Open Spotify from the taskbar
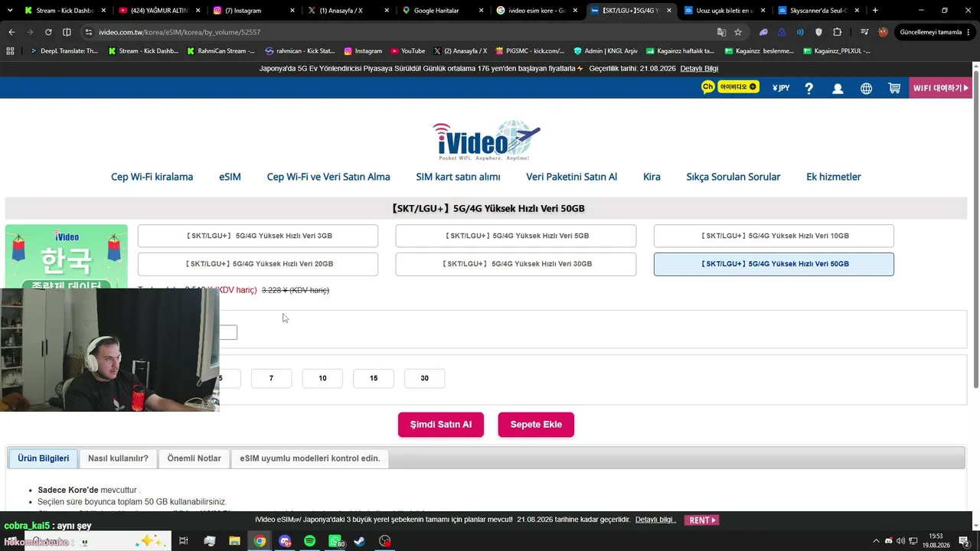 click(x=309, y=541)
